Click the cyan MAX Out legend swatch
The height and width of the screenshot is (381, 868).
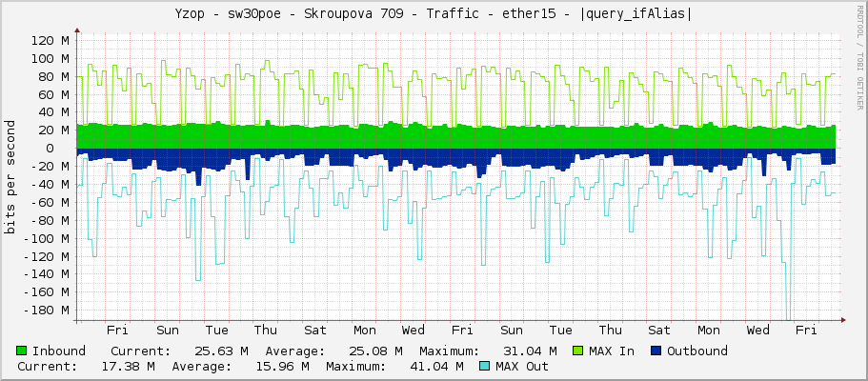[485, 366]
